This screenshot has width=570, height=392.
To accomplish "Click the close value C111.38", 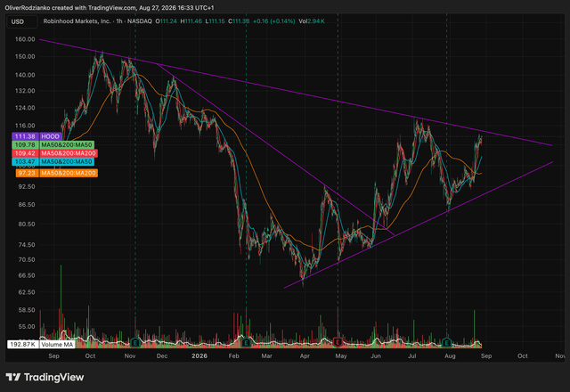I will click(239, 21).
